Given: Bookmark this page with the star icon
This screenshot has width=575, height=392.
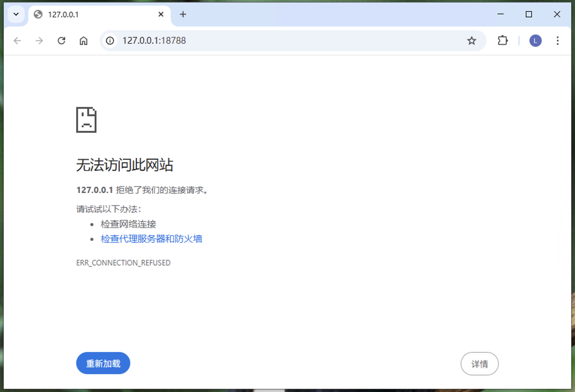Looking at the screenshot, I should [471, 41].
